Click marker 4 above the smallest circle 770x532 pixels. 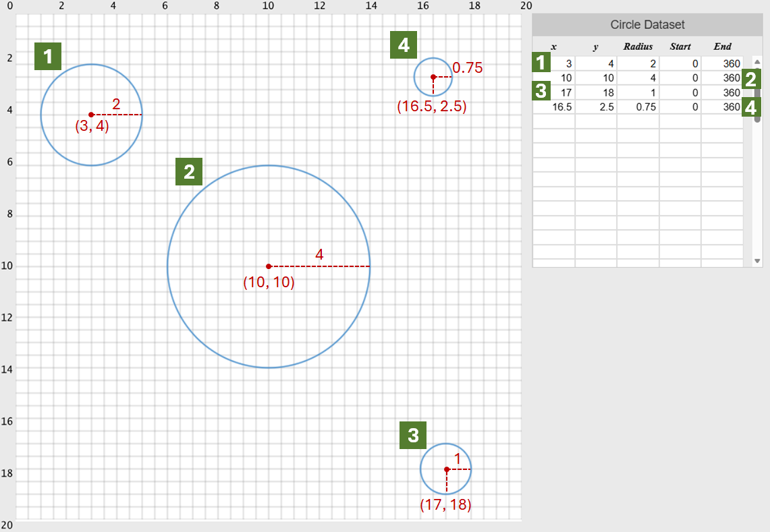tap(404, 45)
